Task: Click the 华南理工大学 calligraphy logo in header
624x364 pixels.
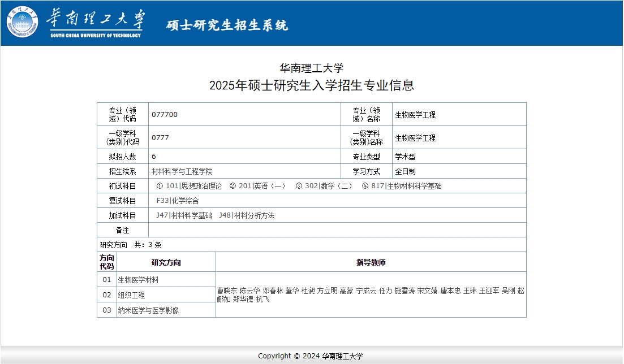Action: pos(96,23)
